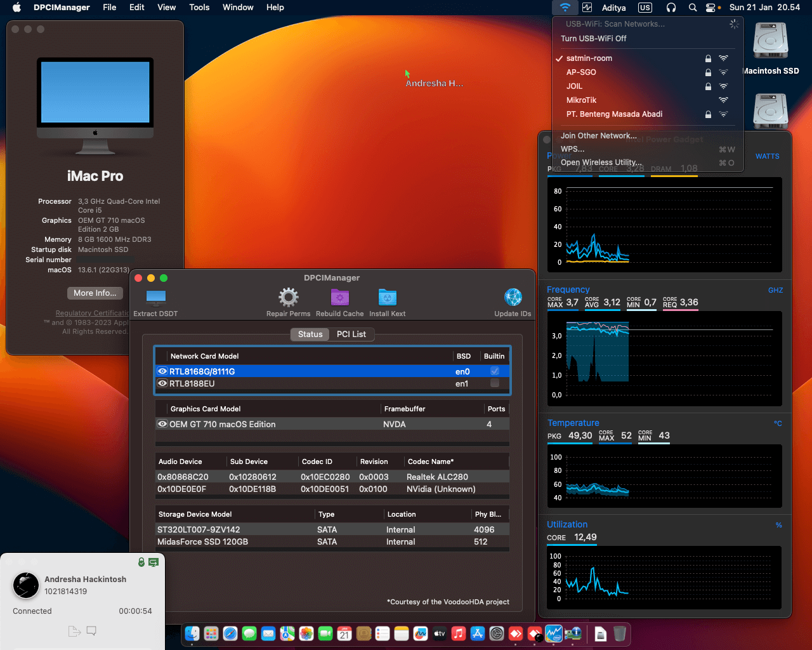Select PT. Benteng Masada Abadi network
Image resolution: width=812 pixels, height=650 pixels.
point(647,114)
